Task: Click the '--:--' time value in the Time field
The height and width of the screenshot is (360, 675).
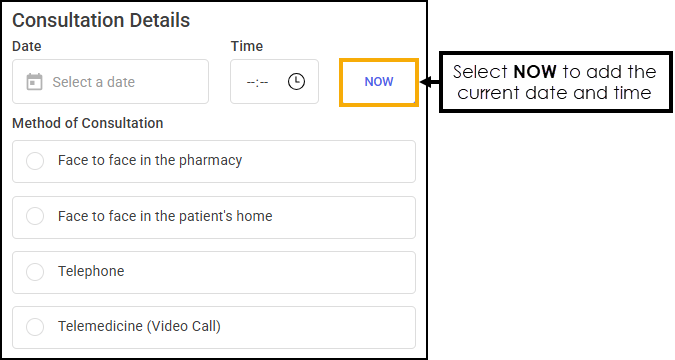Action: tap(257, 82)
